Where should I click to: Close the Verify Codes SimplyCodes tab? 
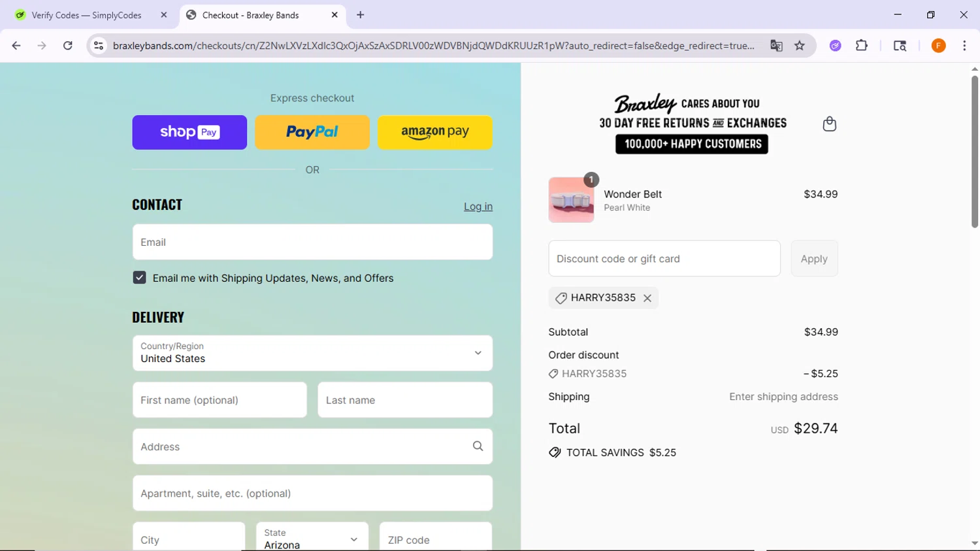click(164, 15)
